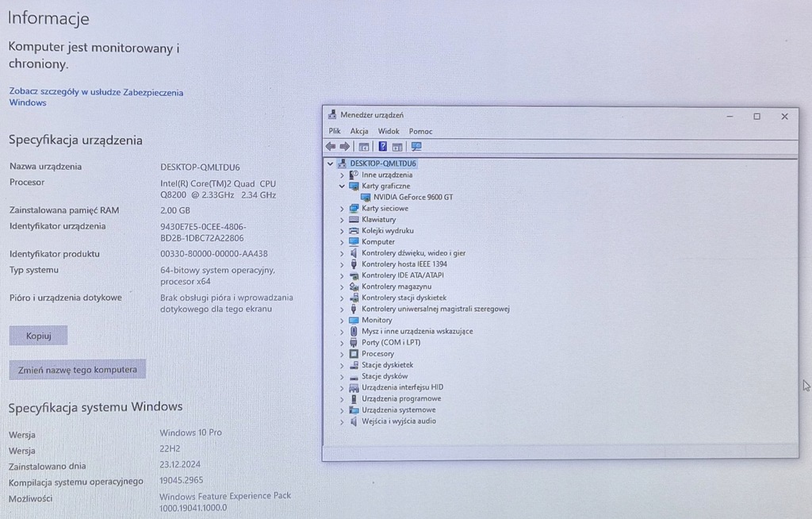Scan for hardware changes using monitor icon
Viewport: 812px width, 519px height.
(x=416, y=147)
